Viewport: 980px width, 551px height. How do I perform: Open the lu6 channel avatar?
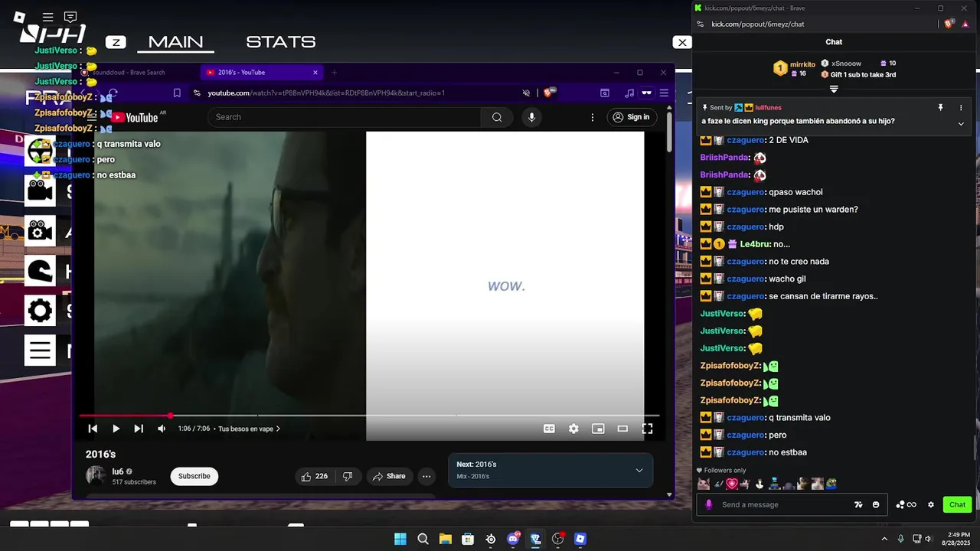point(96,475)
